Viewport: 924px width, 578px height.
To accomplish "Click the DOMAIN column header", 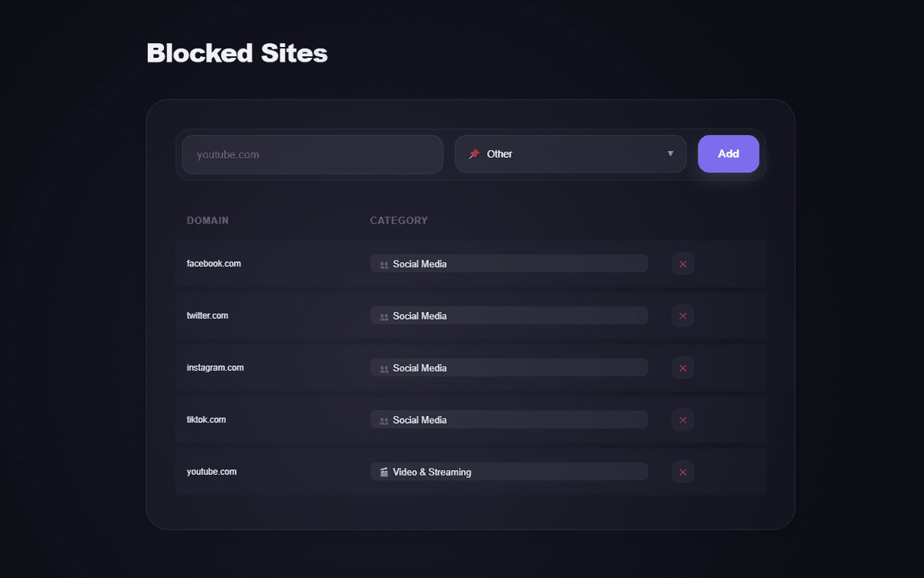I will point(207,220).
